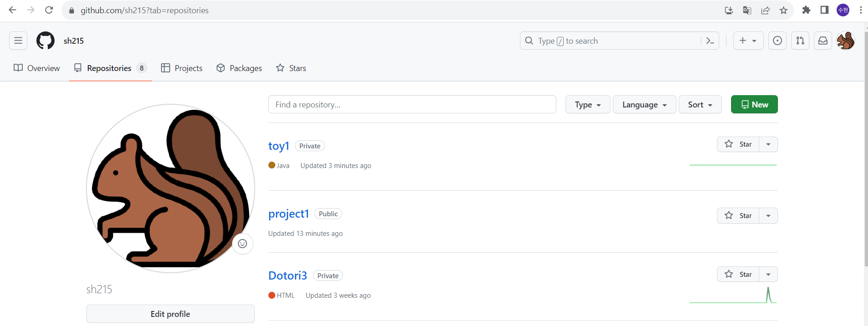The image size is (868, 326).
Task: Open the Sort dropdown
Action: click(700, 104)
